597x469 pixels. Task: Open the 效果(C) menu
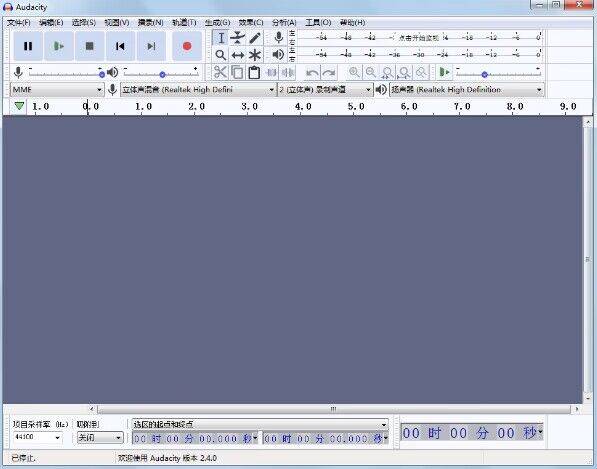pos(251,22)
